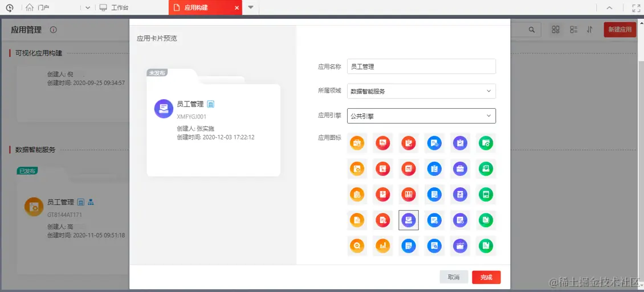Click the 新建应用 button
644x292 pixels.
(619, 30)
